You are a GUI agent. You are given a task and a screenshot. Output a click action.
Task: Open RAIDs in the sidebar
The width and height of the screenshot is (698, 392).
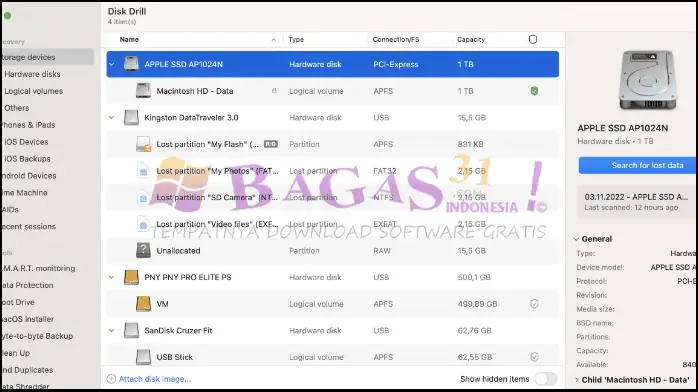coord(10,210)
